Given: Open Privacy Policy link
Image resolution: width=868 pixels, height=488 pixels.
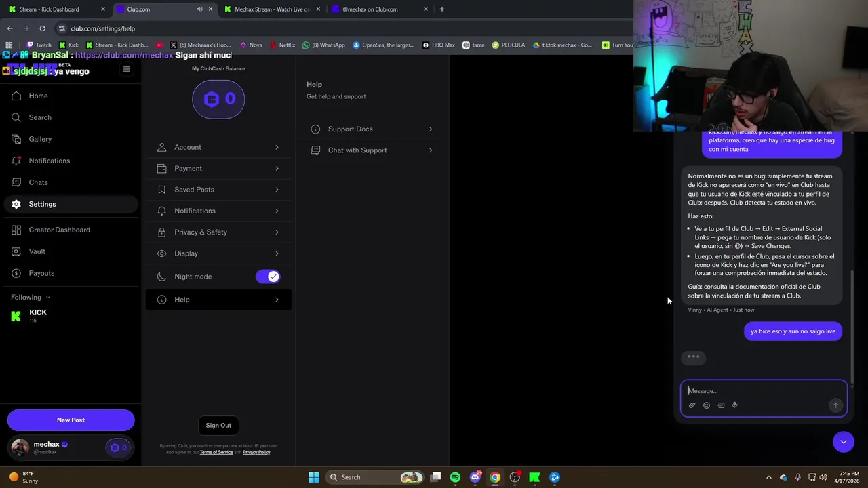Looking at the screenshot, I should [x=256, y=452].
